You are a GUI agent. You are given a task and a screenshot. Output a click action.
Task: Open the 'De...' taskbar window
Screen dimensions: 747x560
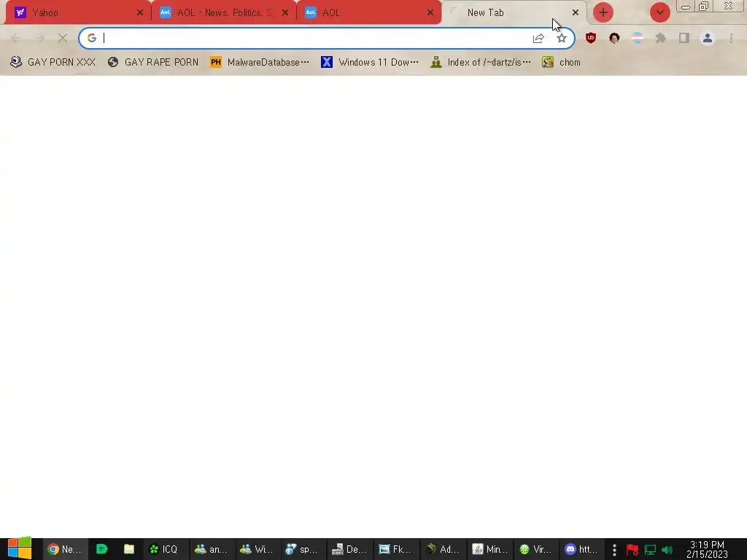tap(349, 550)
